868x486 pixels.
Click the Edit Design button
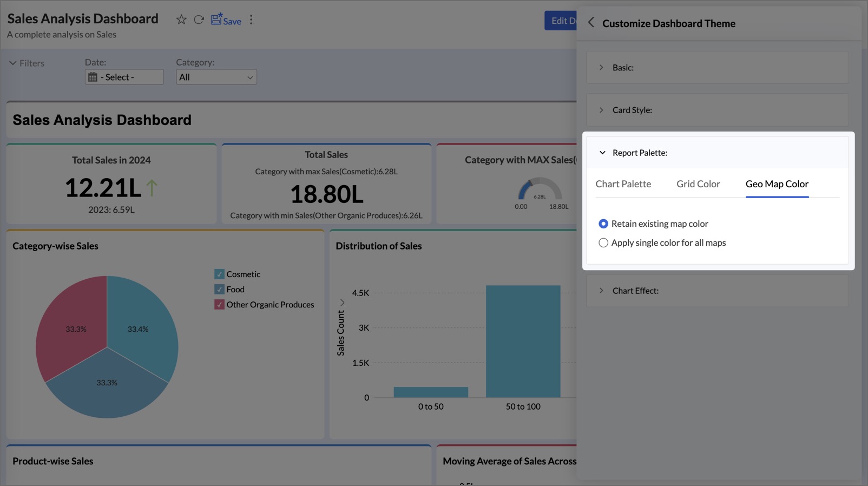(x=561, y=21)
